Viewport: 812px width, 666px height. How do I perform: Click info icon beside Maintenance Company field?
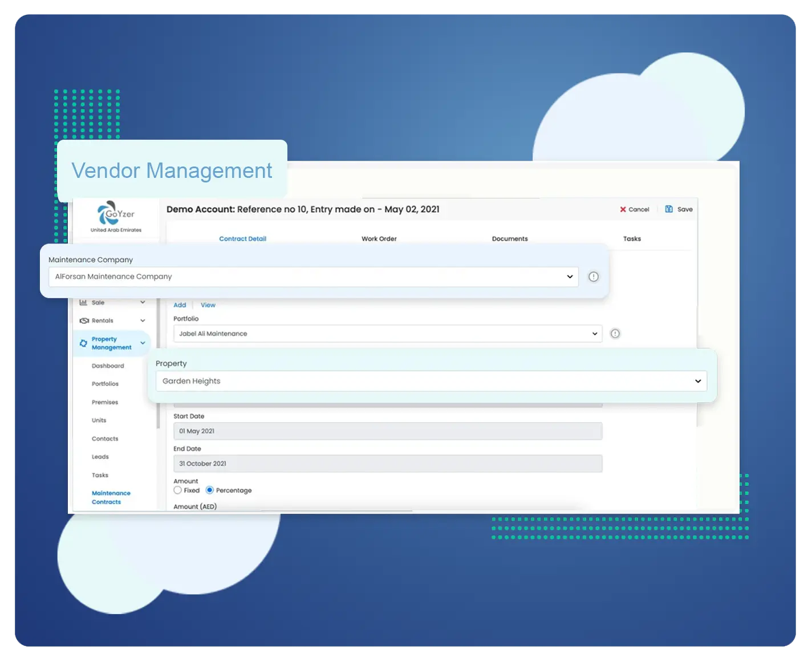594,277
